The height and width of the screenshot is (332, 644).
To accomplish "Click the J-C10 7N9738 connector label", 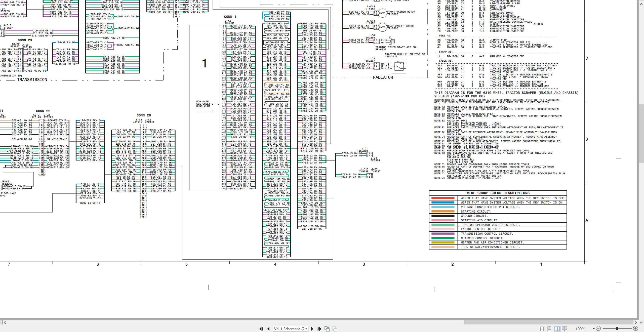I will coord(364,170).
